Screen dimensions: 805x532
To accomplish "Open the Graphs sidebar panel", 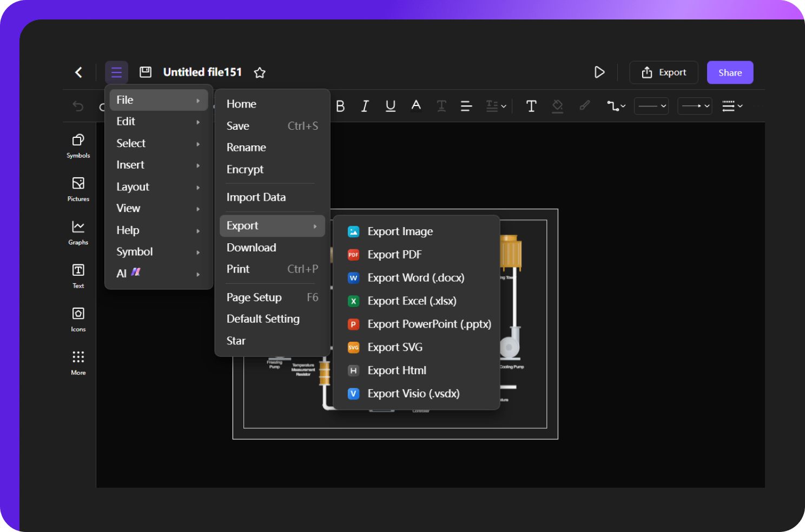I will click(x=78, y=233).
